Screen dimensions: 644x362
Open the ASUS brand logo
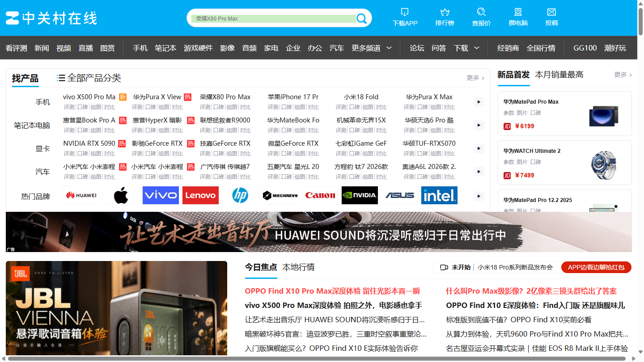tap(399, 195)
